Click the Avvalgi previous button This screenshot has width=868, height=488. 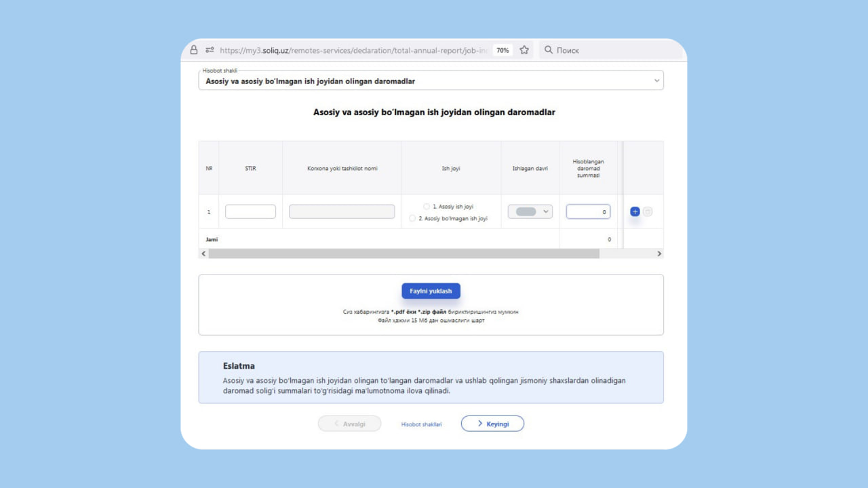point(349,424)
